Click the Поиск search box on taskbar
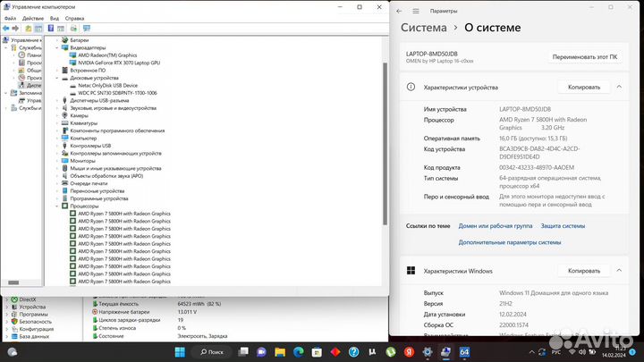This screenshot has width=644, height=362. 212,352
